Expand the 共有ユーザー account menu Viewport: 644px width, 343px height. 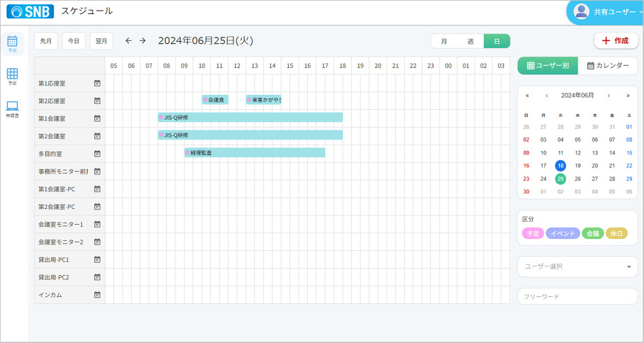606,12
